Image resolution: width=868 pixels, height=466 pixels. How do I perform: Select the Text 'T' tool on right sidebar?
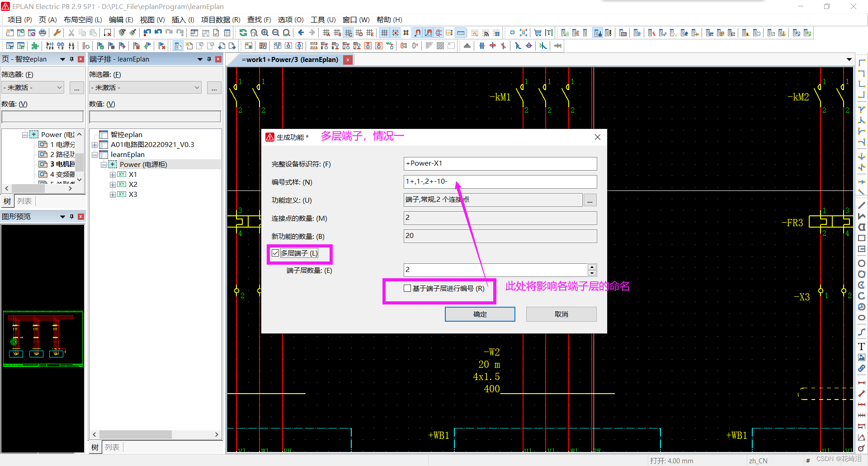862,347
